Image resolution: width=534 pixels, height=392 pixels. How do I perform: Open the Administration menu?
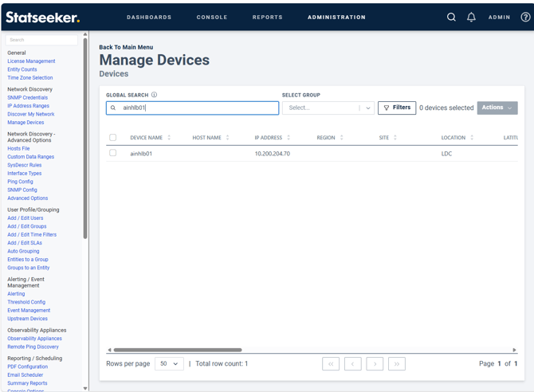[x=336, y=17]
